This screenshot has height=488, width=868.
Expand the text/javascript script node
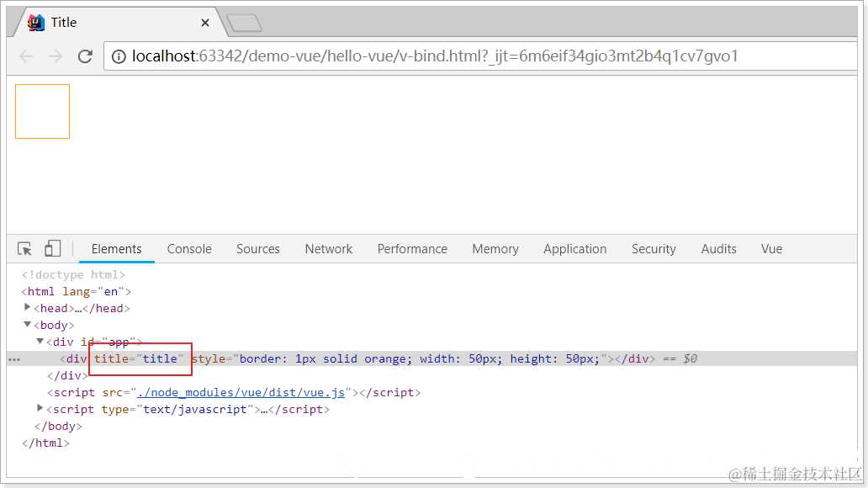point(40,408)
